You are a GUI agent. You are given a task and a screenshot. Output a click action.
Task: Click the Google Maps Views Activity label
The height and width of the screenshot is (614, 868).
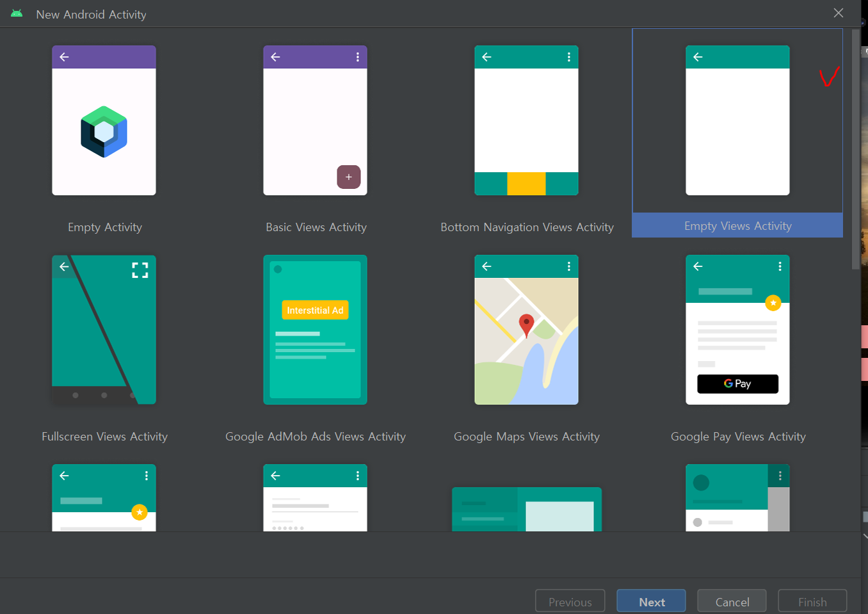point(527,437)
